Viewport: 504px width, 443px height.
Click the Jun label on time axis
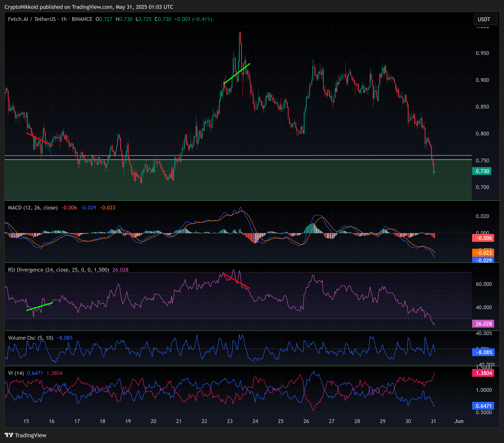459,421
